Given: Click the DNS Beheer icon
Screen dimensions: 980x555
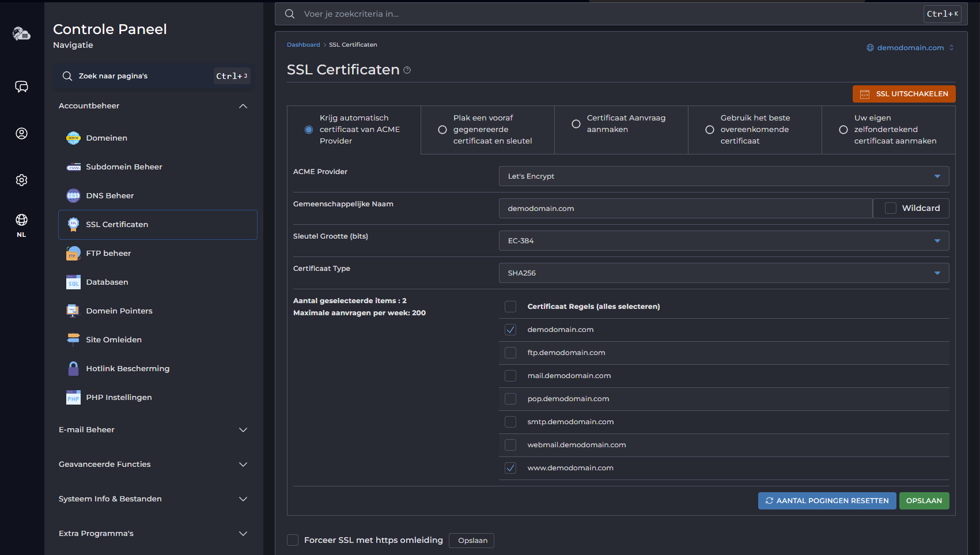Looking at the screenshot, I should pyautogui.click(x=73, y=195).
